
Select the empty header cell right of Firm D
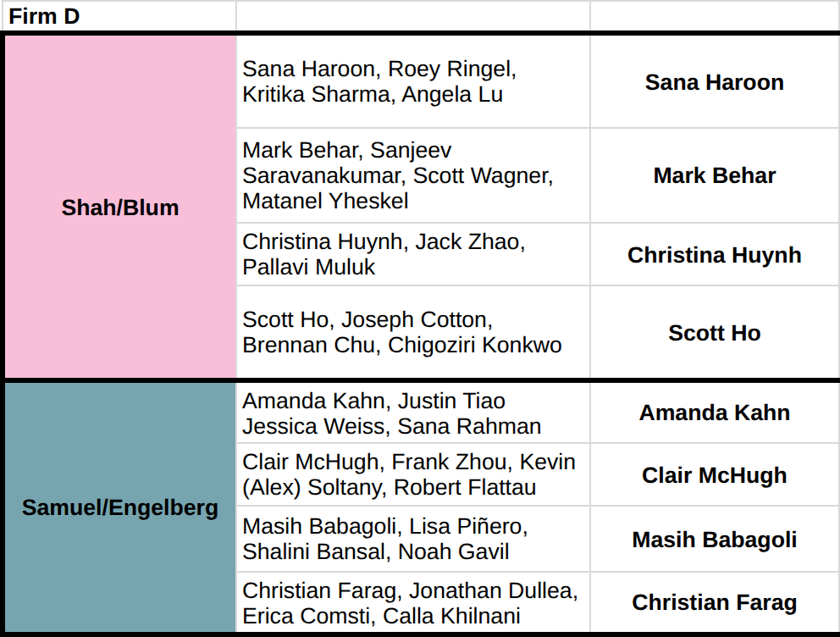[413, 16]
